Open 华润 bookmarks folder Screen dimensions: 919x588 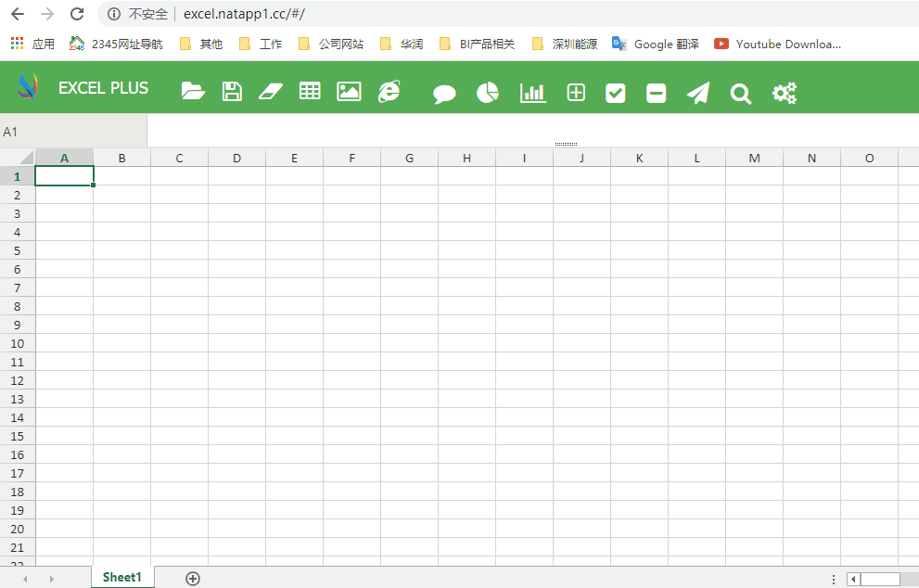402,44
